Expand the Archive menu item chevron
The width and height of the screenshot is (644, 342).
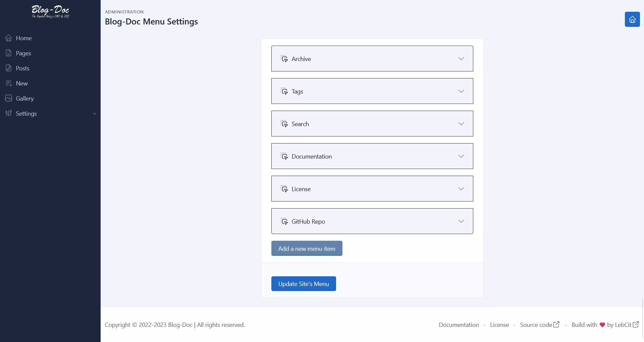[x=461, y=59]
